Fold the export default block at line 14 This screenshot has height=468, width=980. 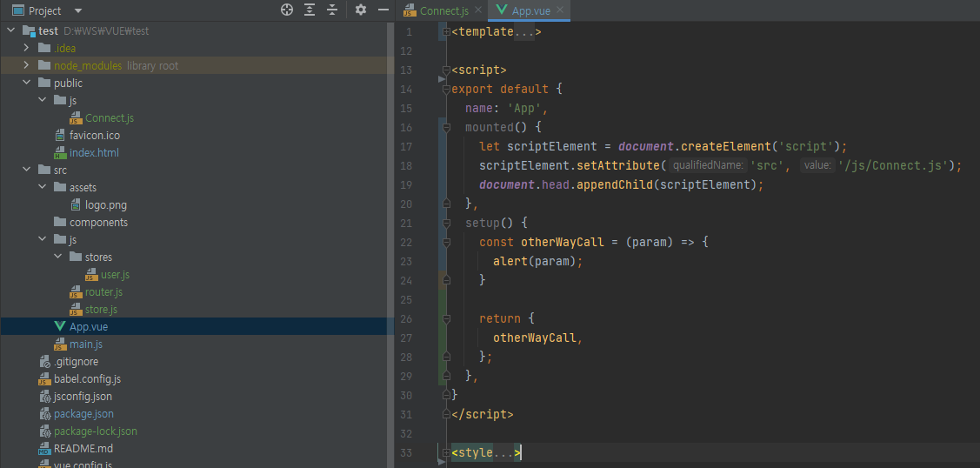point(446,90)
